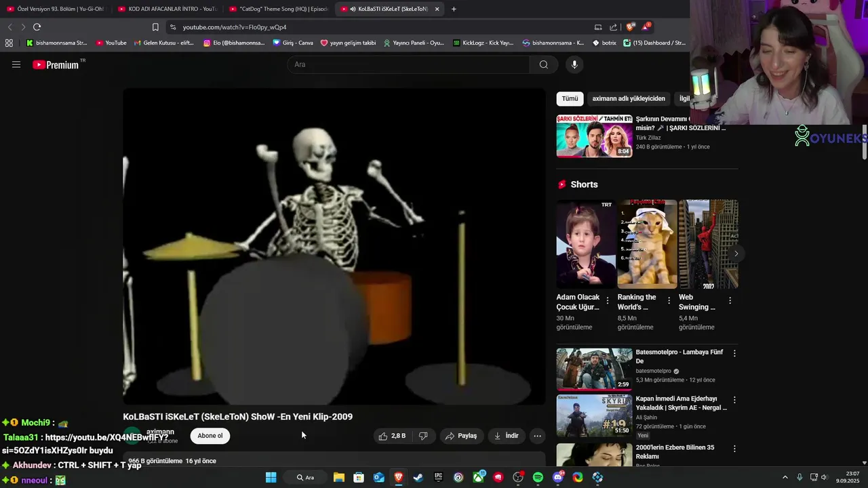Open File Explorer from taskbar
868x488 pixels.
[x=339, y=477]
